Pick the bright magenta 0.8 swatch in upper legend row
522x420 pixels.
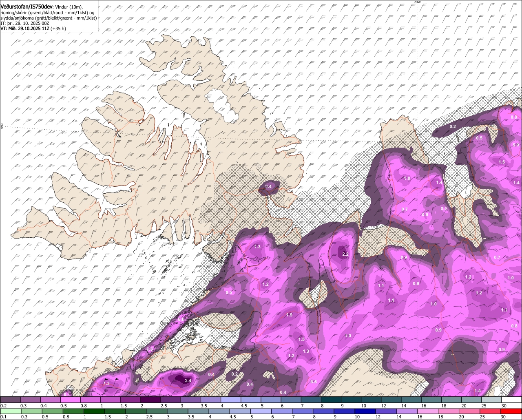90,400
